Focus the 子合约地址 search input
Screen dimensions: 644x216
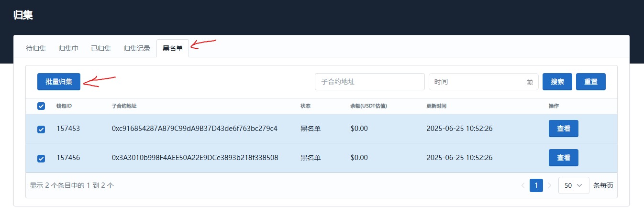(369, 82)
